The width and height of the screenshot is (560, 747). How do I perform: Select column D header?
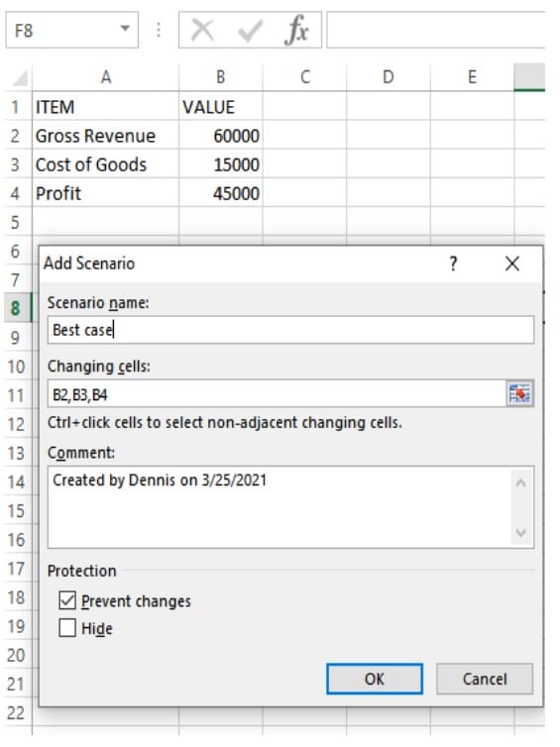pyautogui.click(x=389, y=76)
